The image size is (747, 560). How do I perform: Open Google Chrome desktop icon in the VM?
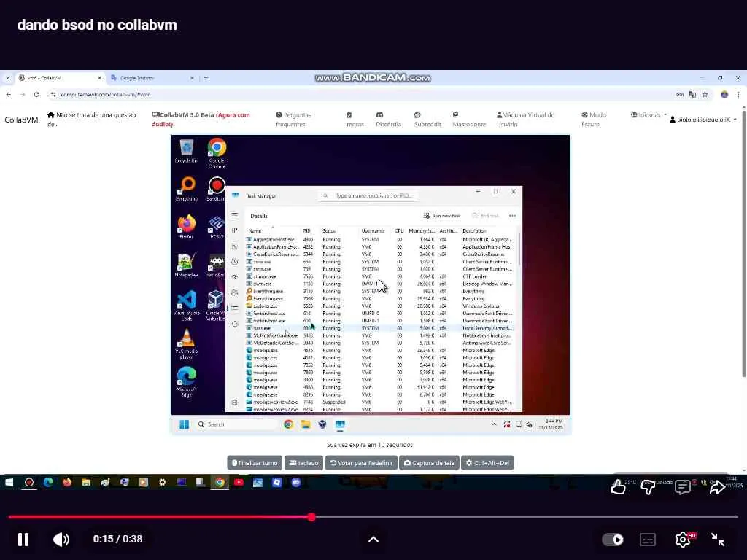coord(217,153)
